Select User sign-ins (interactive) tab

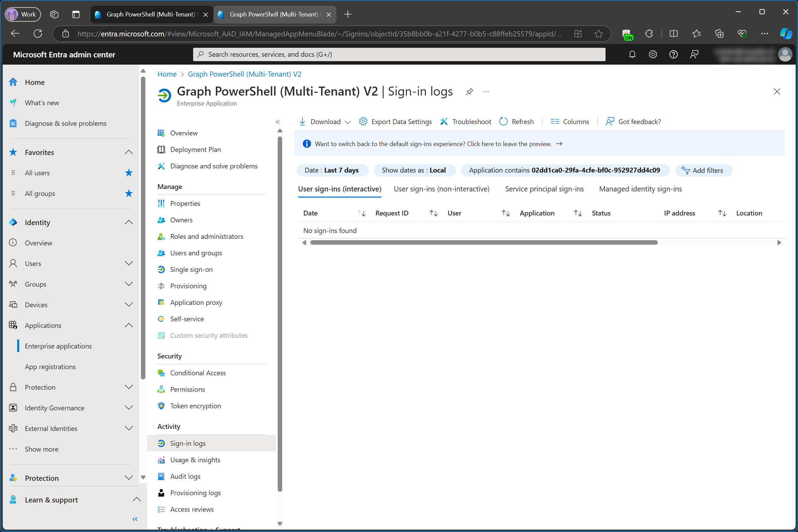click(340, 189)
